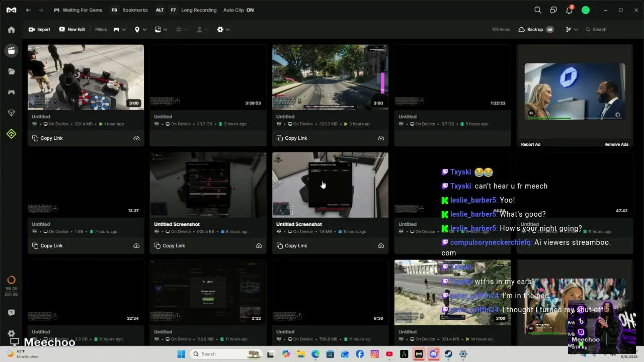Image resolution: width=644 pixels, height=362 pixels.
Task: Open the Medal logo menu
Action: [11, 10]
